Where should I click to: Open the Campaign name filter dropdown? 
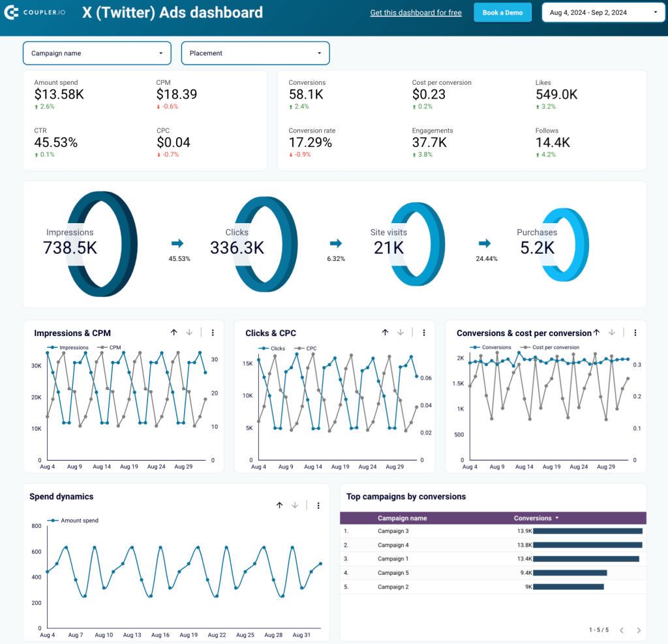(97, 53)
